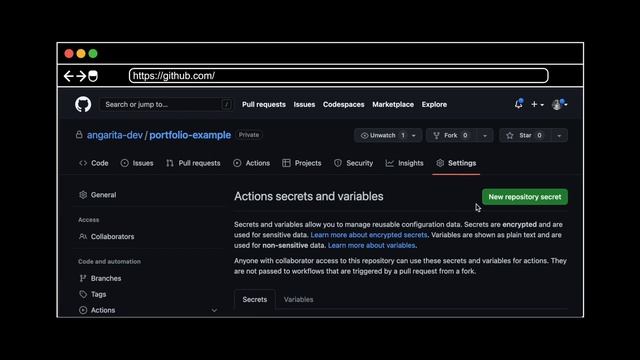Select the Settings repository tab
Viewport: 640px width, 360px height.
[456, 163]
